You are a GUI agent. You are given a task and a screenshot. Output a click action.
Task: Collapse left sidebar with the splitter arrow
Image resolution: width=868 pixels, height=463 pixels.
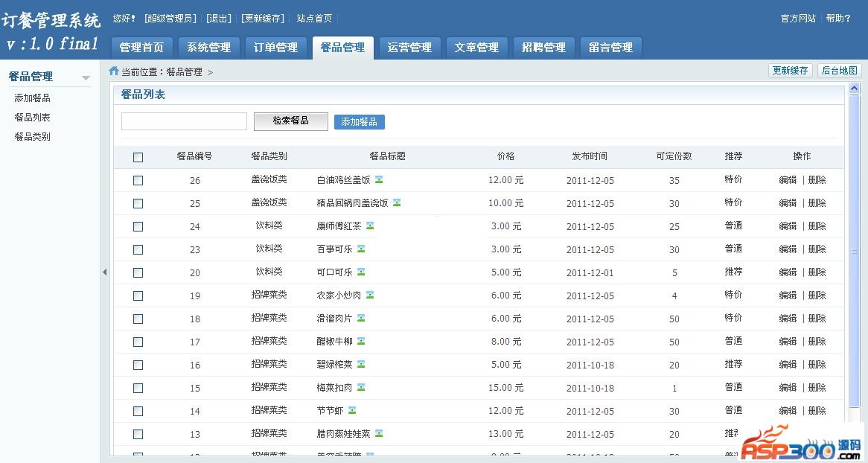click(x=105, y=272)
